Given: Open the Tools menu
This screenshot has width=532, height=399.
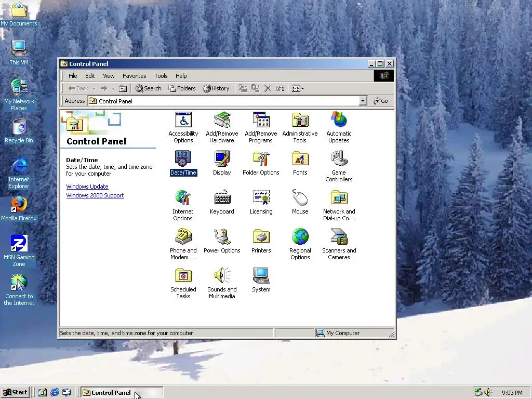Looking at the screenshot, I should click(x=161, y=76).
